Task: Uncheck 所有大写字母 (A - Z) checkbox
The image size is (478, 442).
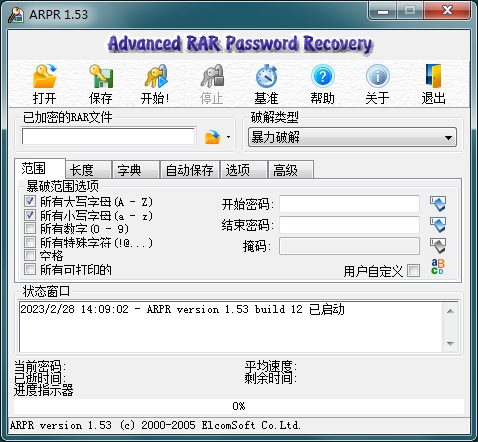Action: click(x=30, y=201)
